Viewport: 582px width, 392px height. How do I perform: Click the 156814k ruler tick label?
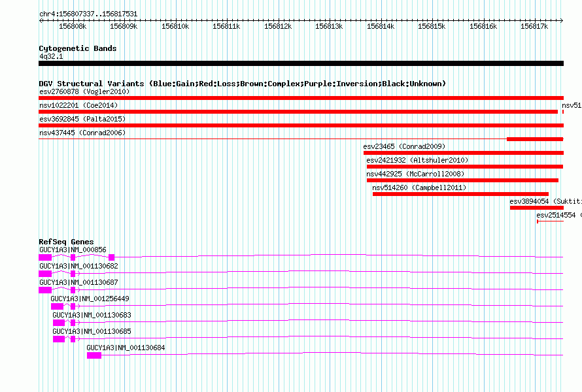tap(381, 26)
